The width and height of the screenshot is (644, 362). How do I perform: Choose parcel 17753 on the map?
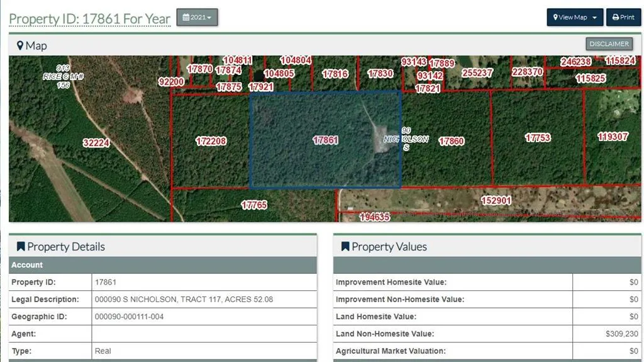[x=538, y=138]
